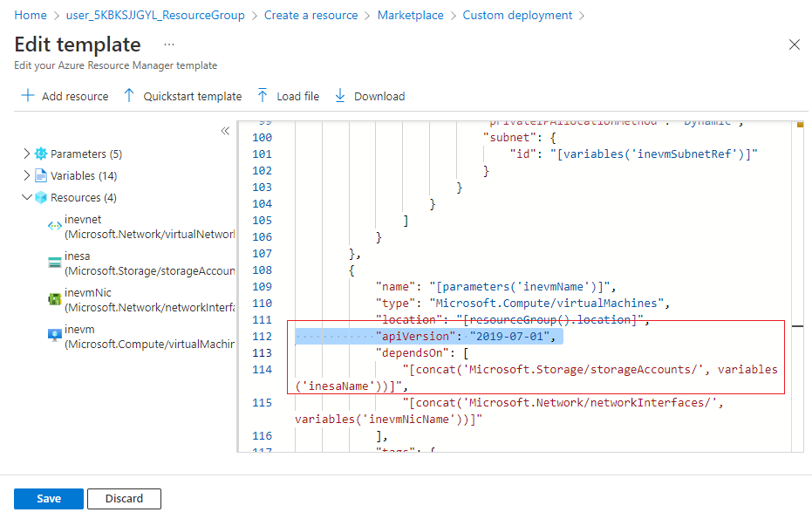812x519 pixels.
Task: Select the inevm virtual machine icon
Action: coord(55,336)
